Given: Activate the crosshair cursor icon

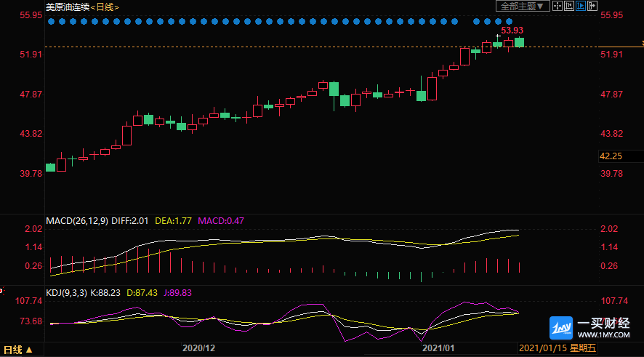Looking at the screenshot, I should point(558,6).
